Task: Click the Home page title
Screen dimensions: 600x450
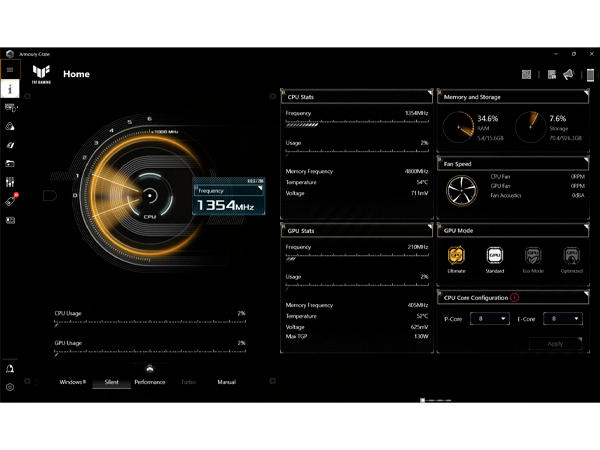Action: [77, 74]
